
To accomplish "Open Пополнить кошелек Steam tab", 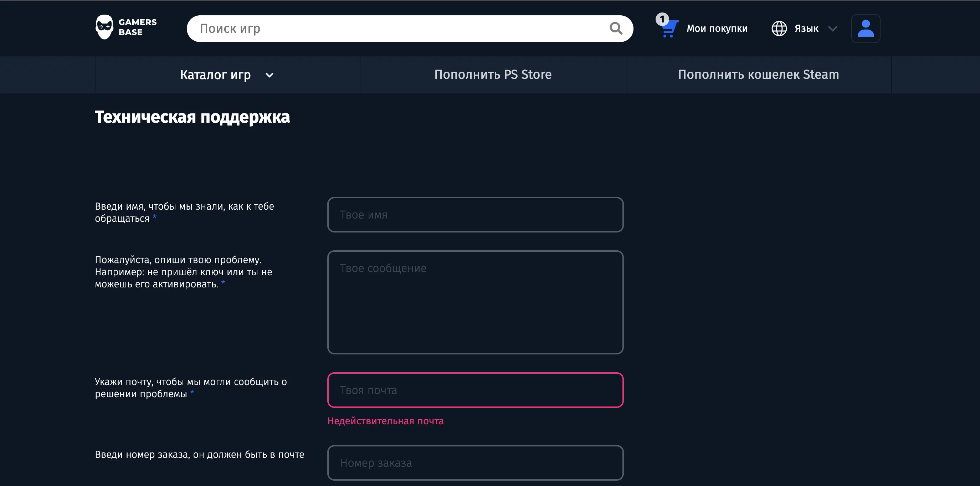I will 758,75.
